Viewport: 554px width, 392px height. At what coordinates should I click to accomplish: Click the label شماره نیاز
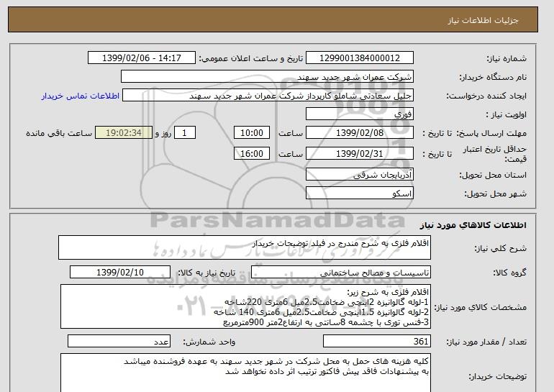pos(507,58)
